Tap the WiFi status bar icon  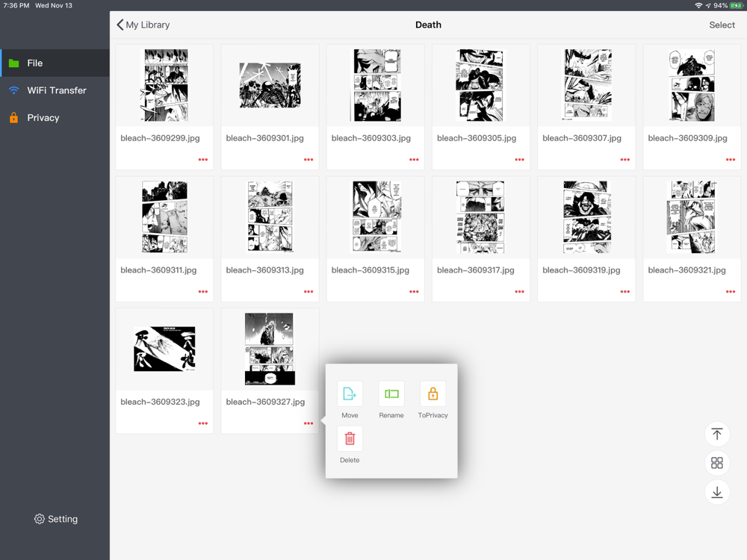pos(698,6)
